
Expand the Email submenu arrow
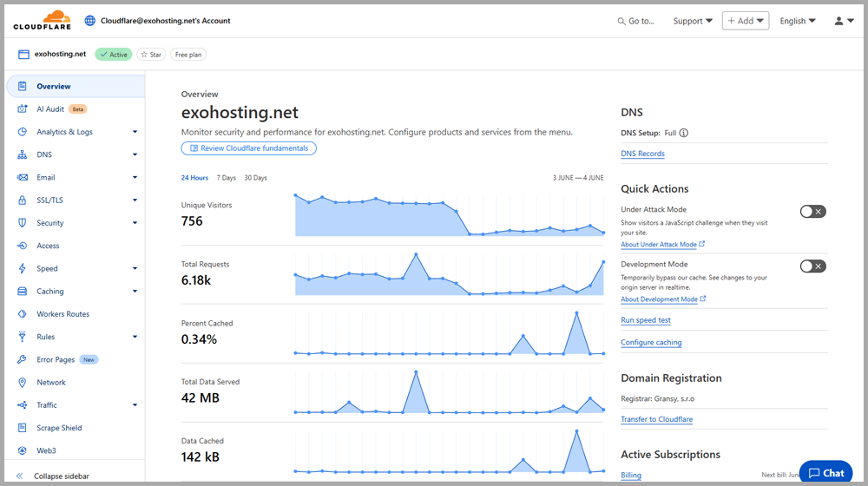tap(135, 177)
